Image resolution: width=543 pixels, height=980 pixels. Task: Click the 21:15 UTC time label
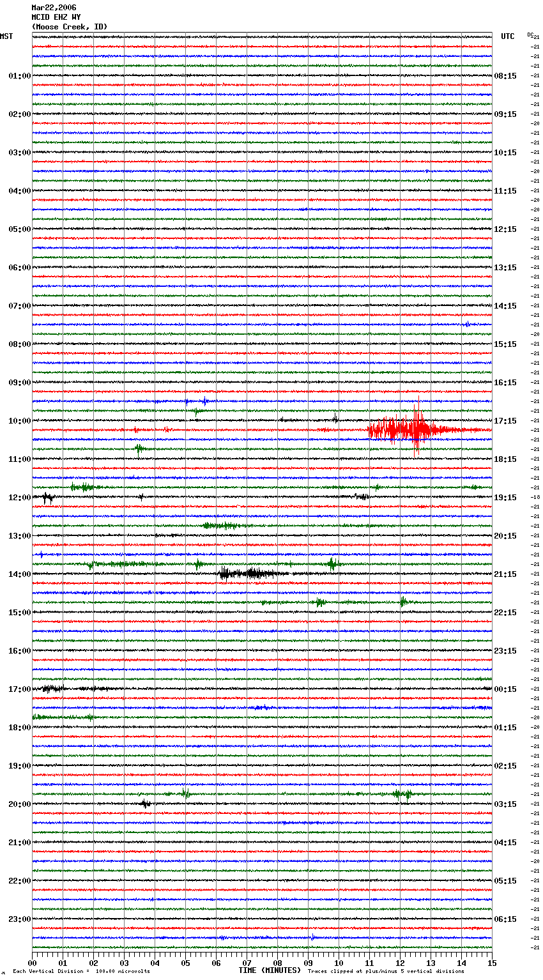pyautogui.click(x=505, y=574)
